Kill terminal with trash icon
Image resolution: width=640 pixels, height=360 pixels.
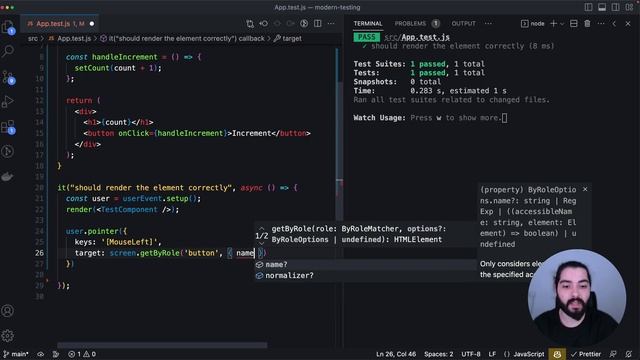[x=587, y=24]
